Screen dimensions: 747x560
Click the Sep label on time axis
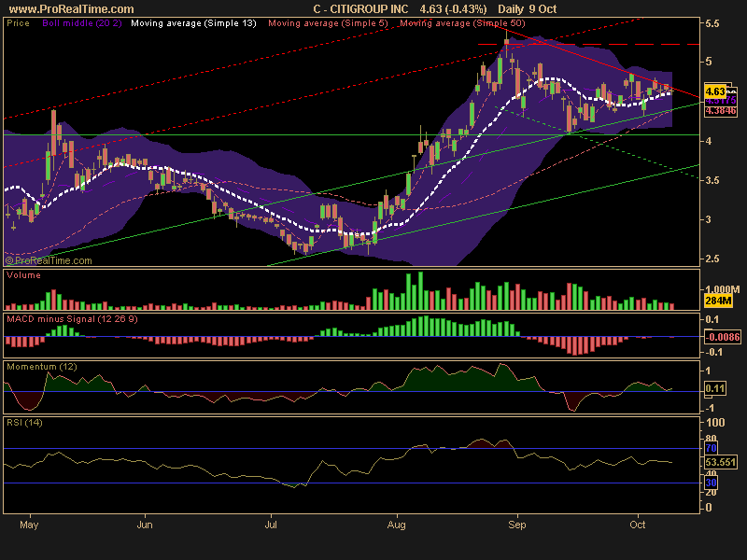tap(517, 525)
